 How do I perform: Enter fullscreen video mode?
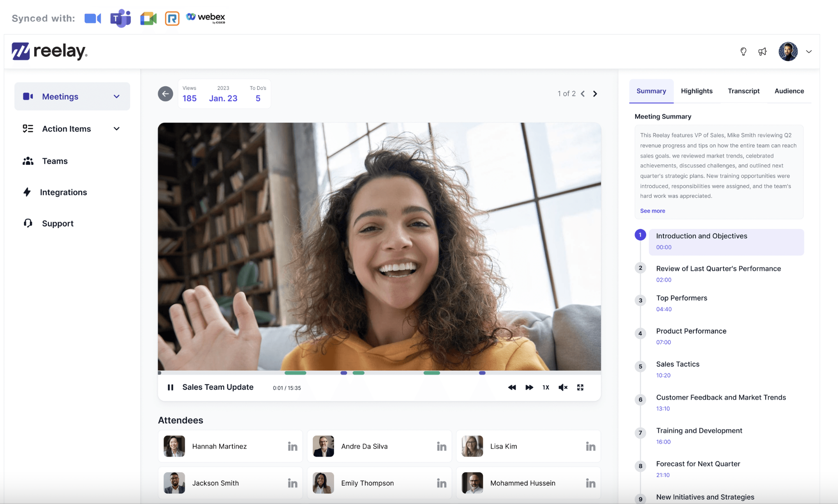pyautogui.click(x=580, y=387)
